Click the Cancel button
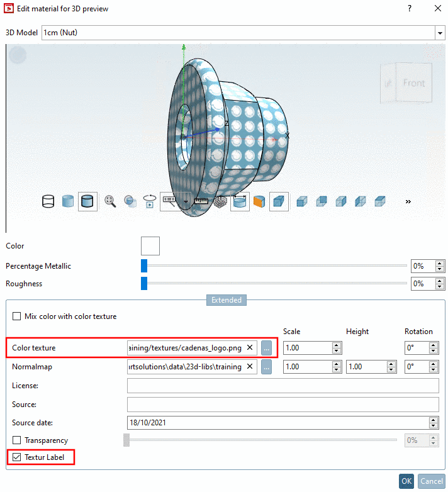This screenshot has width=448, height=492. coord(432,481)
